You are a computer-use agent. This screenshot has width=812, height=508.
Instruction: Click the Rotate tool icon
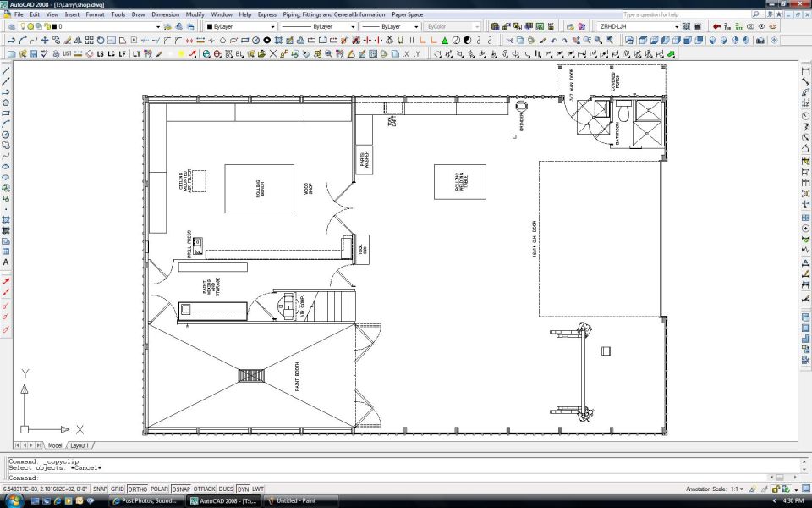point(101,40)
